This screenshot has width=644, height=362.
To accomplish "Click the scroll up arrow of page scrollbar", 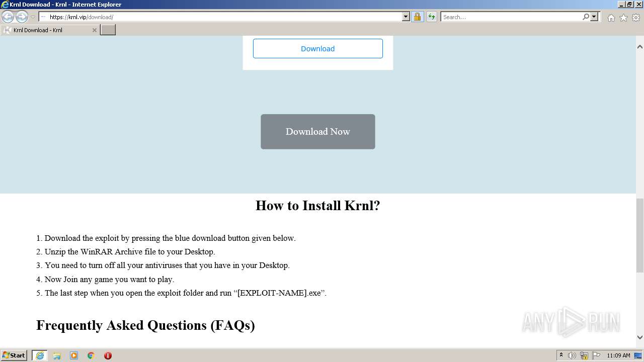I will tap(640, 47).
